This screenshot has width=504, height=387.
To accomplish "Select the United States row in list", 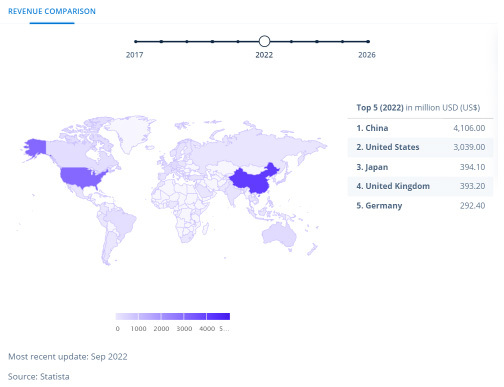I will point(421,147).
